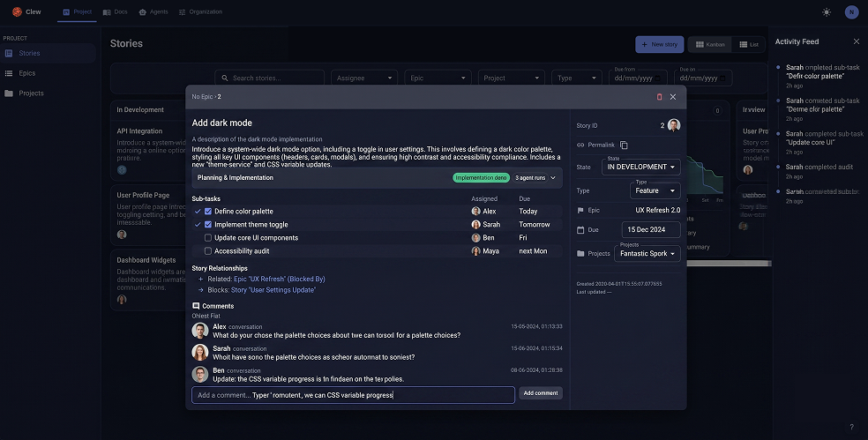Uncheck Define color palette sub-task
868x440 pixels.
(x=208, y=212)
